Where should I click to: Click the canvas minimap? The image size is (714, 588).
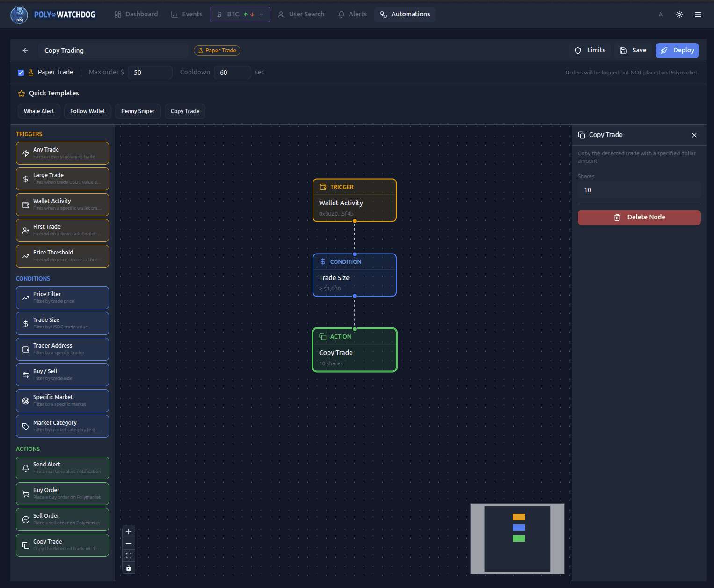pos(517,539)
